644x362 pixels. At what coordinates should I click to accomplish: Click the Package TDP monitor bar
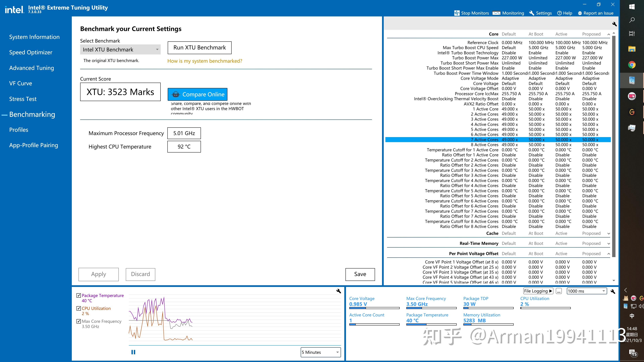(488, 308)
